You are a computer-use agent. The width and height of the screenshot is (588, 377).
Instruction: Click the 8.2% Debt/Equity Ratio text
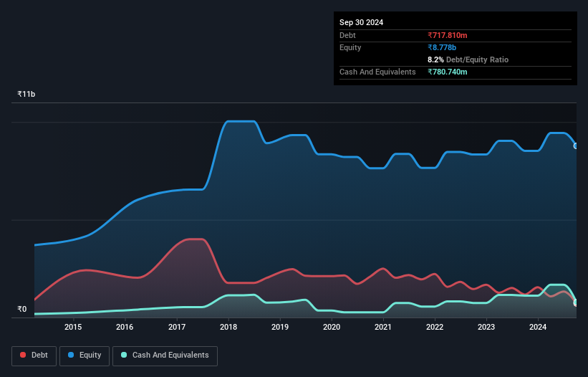pyautogui.click(x=468, y=59)
